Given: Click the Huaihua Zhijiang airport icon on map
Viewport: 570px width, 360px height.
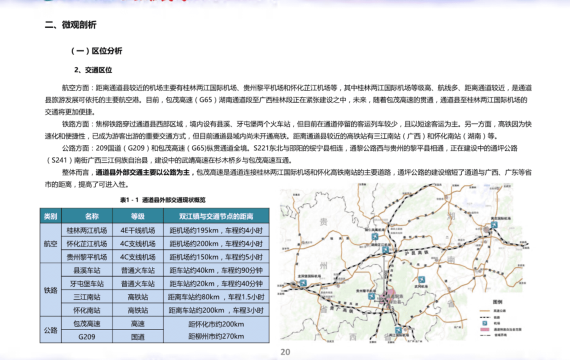Looking at the screenshot, I should pyautogui.click(x=385, y=249).
